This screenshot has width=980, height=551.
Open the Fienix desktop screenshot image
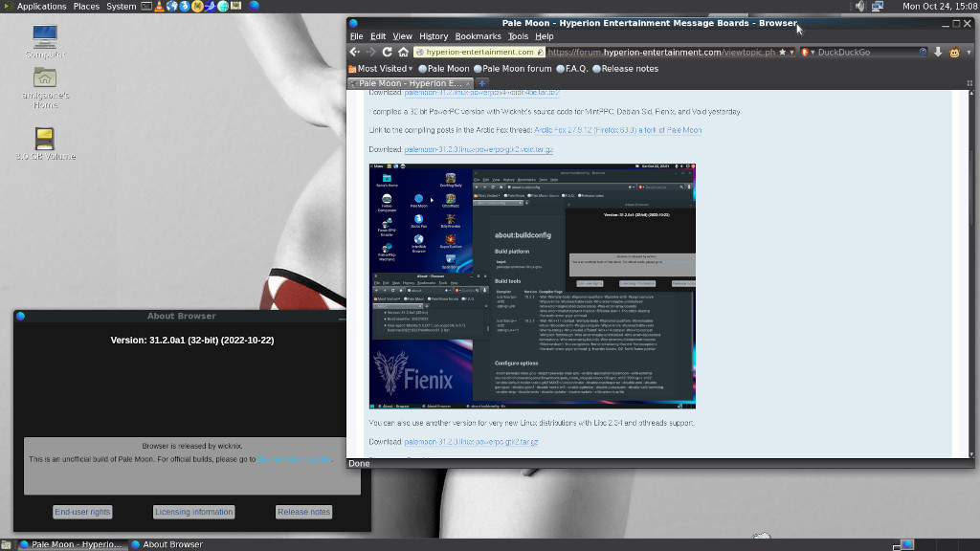point(532,286)
